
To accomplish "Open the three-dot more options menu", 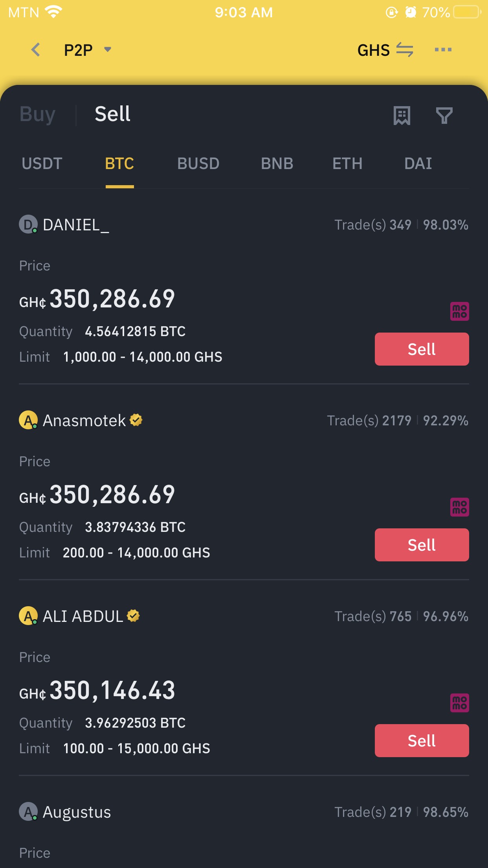I will click(443, 50).
